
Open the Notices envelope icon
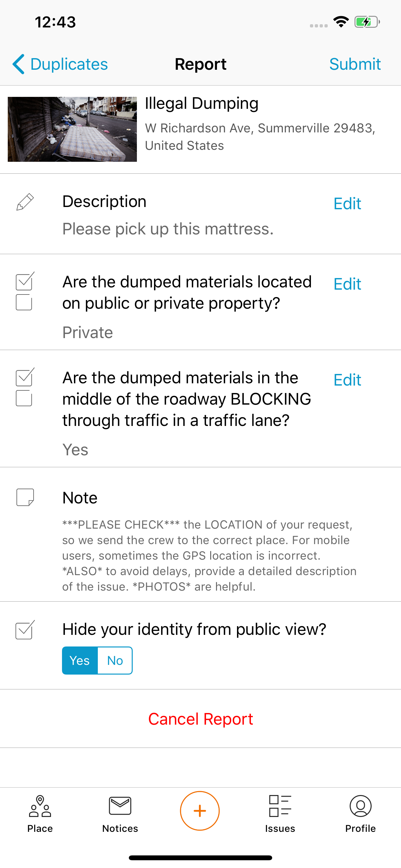coord(120,806)
